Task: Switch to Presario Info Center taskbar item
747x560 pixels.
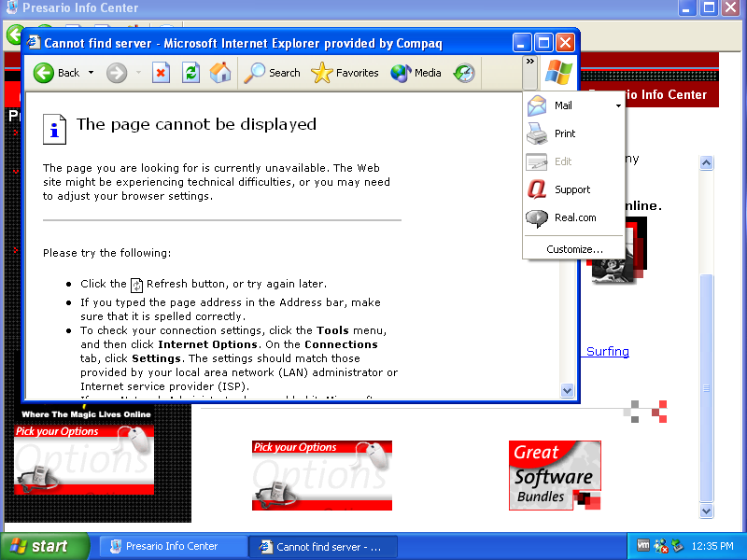Action: pyautogui.click(x=172, y=546)
